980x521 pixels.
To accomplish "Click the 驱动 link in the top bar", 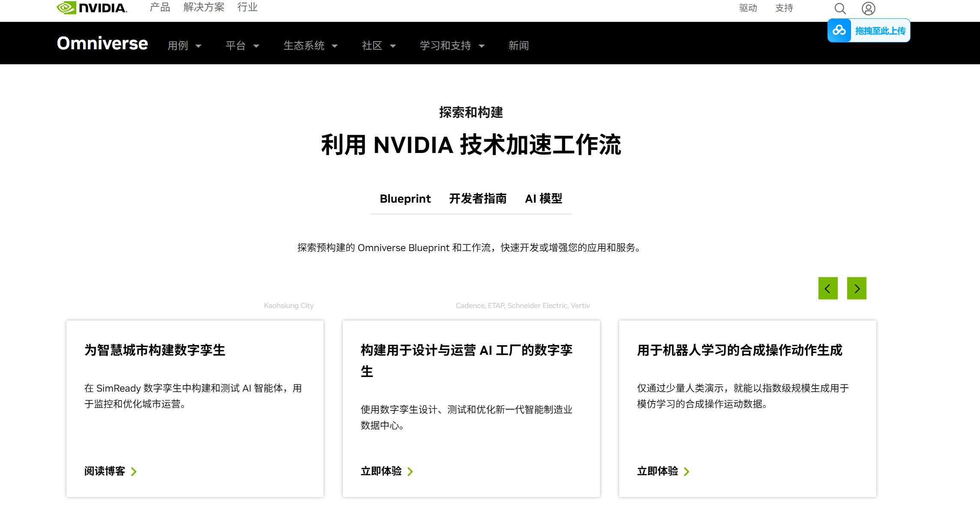I will click(x=748, y=8).
